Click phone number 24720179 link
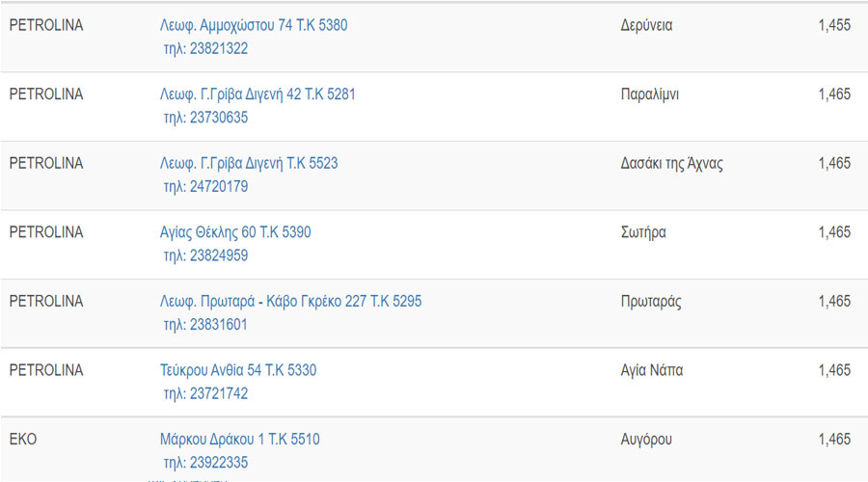Image resolution: width=868 pixels, height=482 pixels. [x=205, y=186]
